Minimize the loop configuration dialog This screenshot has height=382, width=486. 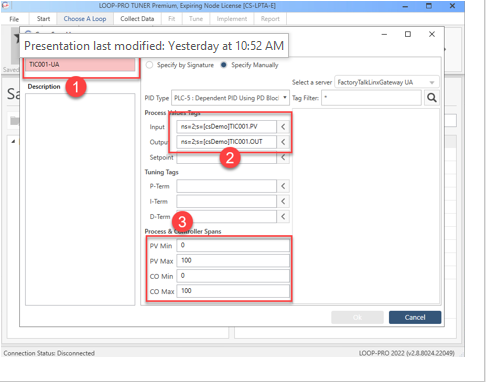coord(384,34)
